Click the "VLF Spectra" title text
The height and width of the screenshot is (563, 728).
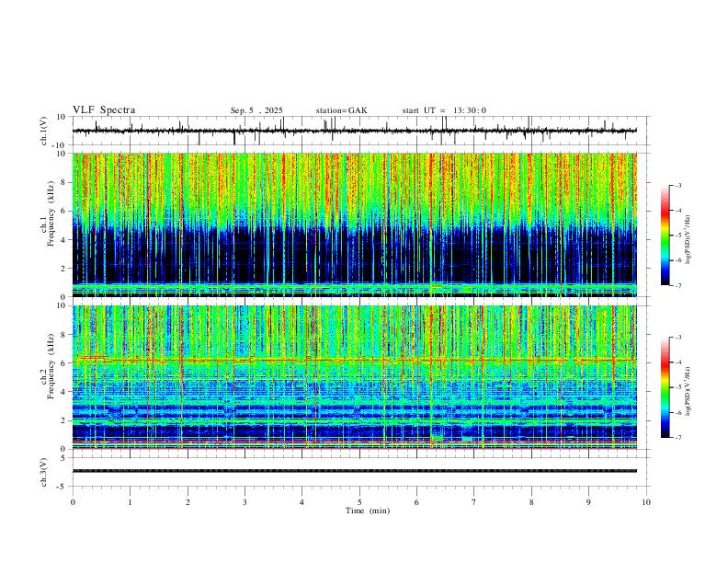(104, 110)
